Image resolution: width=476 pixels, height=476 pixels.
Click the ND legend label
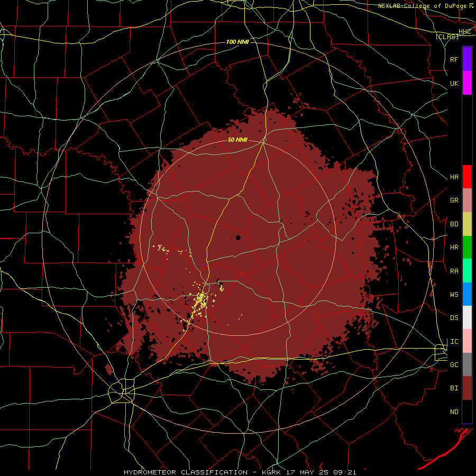coord(454,412)
